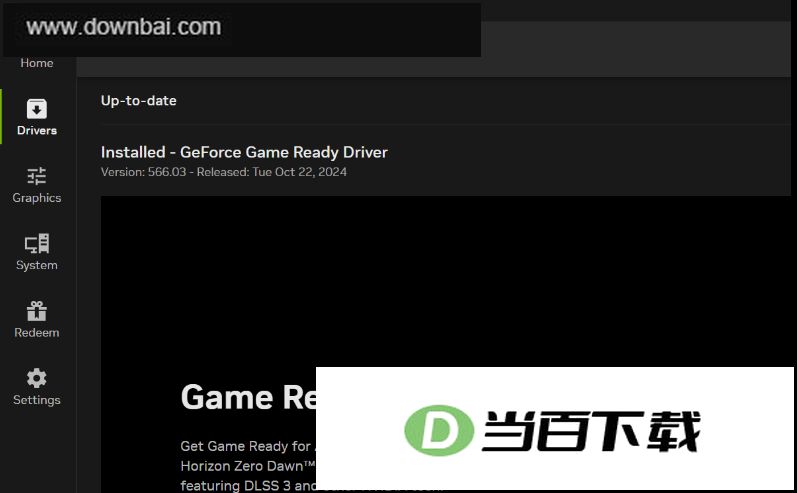Open the Drivers section icon
The height and width of the screenshot is (493, 797).
[x=37, y=109]
